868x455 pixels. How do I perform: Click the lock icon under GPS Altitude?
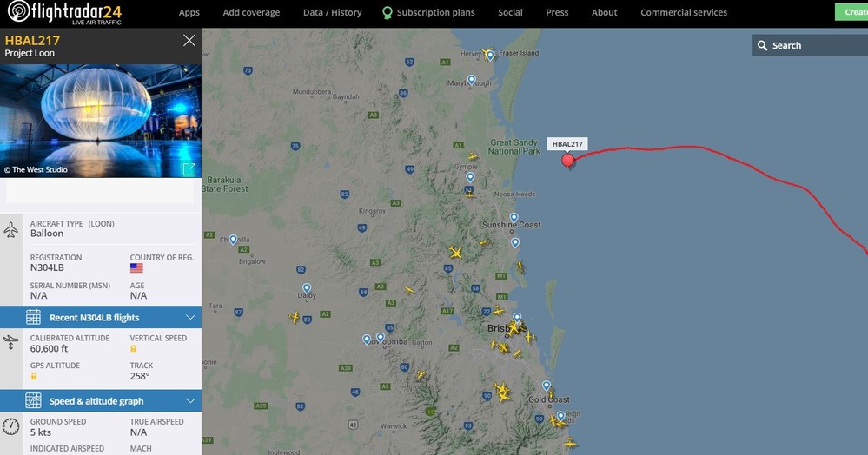point(34,376)
